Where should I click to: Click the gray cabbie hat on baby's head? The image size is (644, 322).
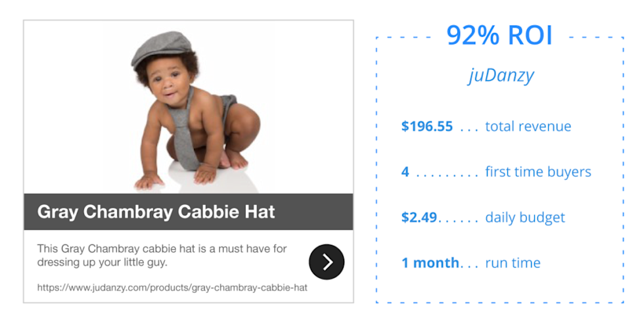coord(162,47)
